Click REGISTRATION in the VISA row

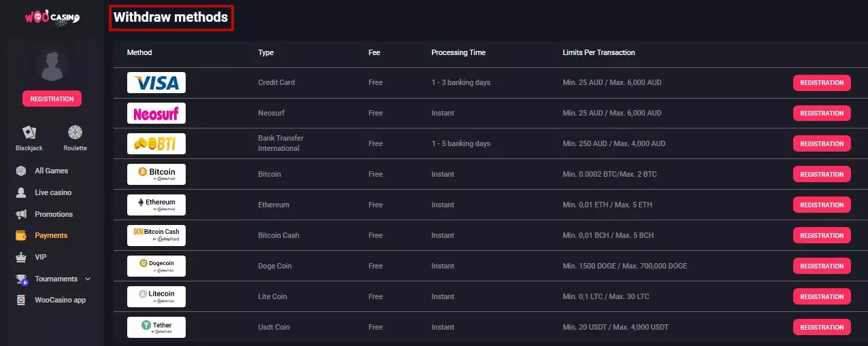pos(822,82)
